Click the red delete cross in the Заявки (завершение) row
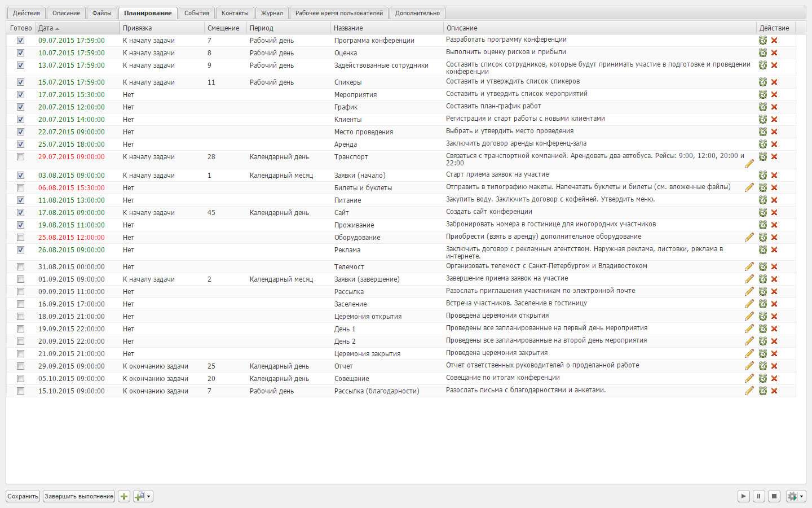The image size is (812, 508). pos(774,279)
